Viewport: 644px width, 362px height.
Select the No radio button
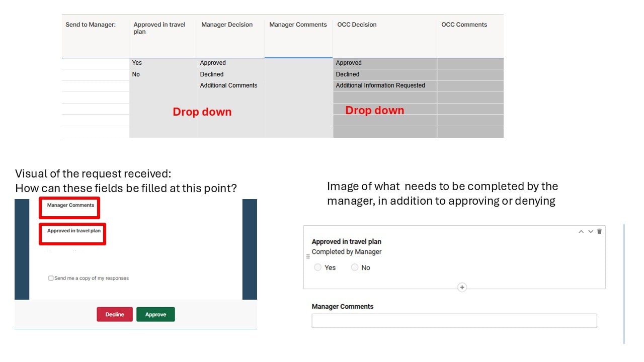pyautogui.click(x=355, y=267)
